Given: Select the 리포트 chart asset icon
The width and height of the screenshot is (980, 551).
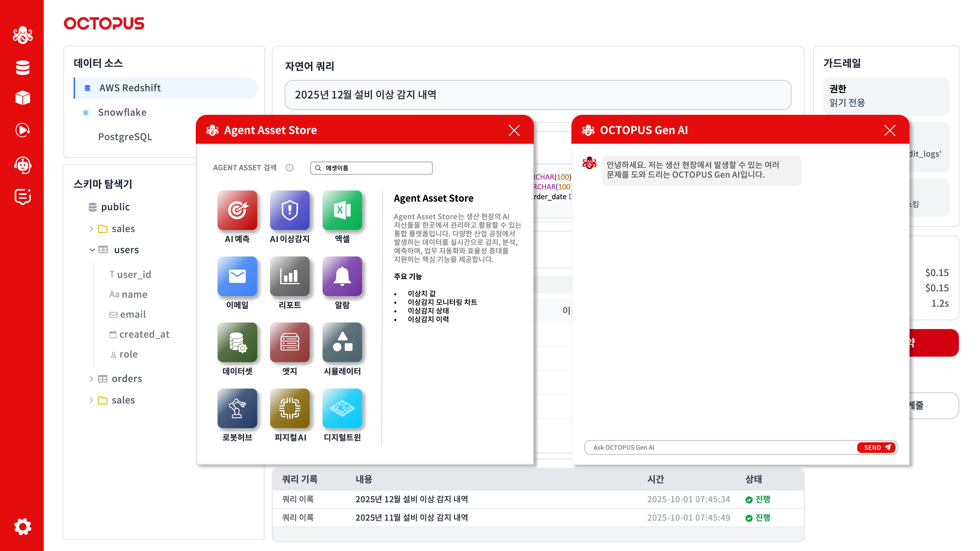Looking at the screenshot, I should 290,276.
